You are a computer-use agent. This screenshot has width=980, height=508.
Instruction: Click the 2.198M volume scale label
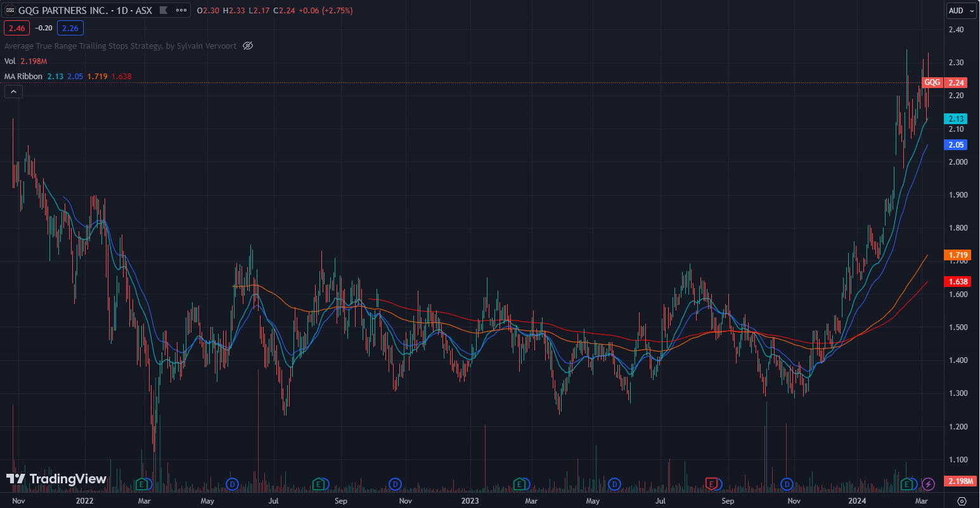(960, 481)
